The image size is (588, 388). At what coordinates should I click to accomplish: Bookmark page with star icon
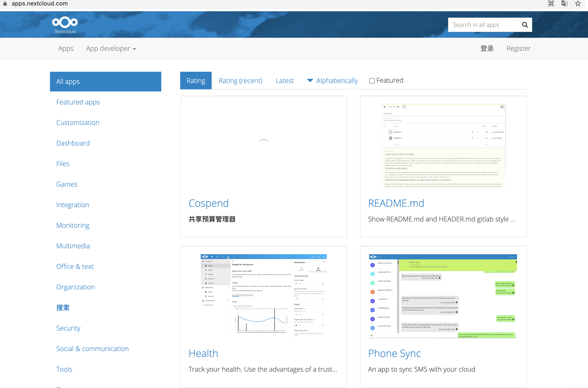click(x=578, y=4)
